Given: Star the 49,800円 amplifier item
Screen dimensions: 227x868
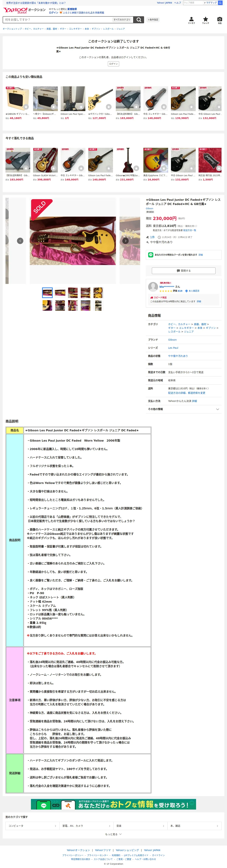Looking at the screenshot, I should [53, 107].
